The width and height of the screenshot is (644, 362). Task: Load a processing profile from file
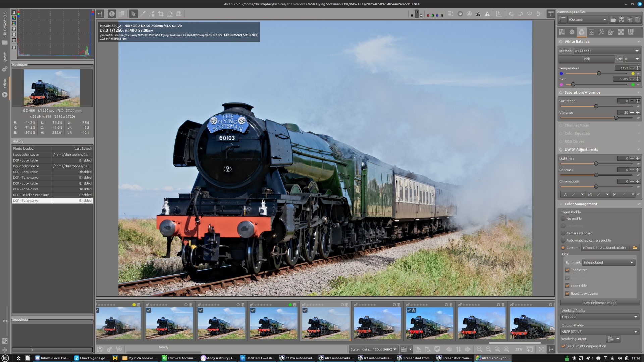click(613, 20)
